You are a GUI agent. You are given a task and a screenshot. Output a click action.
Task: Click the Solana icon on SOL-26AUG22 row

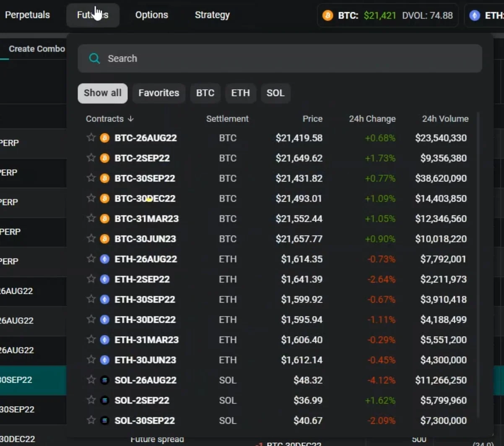105,380
